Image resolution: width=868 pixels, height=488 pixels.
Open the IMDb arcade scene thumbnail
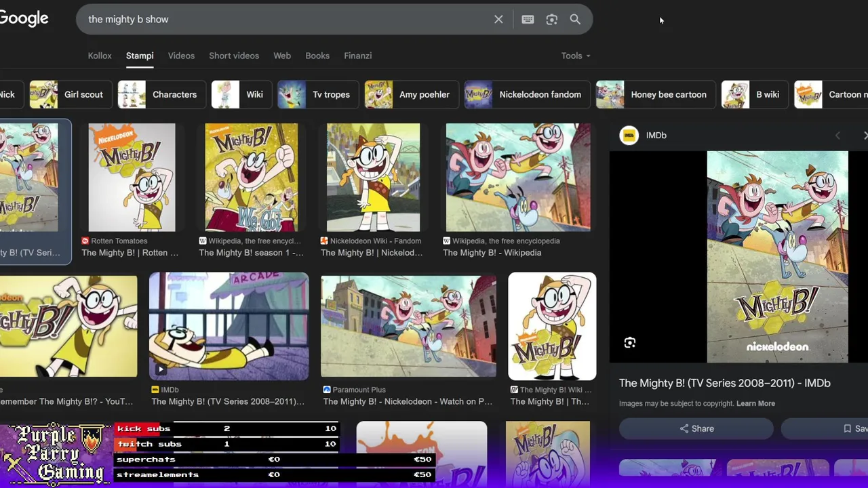point(229,326)
